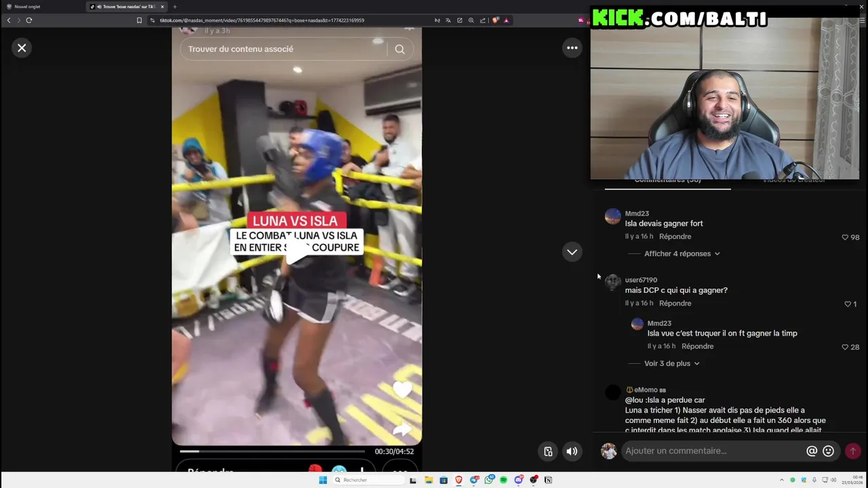Mute the video sound
This screenshot has width=868, height=488.
(x=572, y=451)
